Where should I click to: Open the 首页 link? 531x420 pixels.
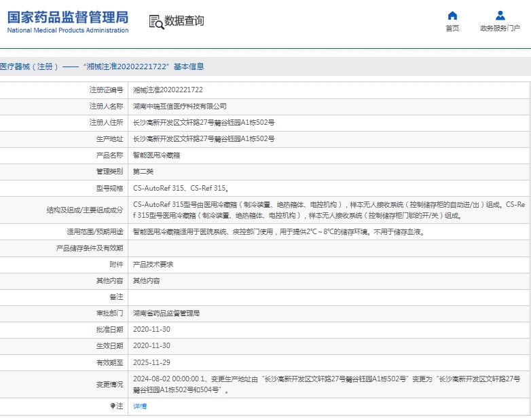[452, 28]
